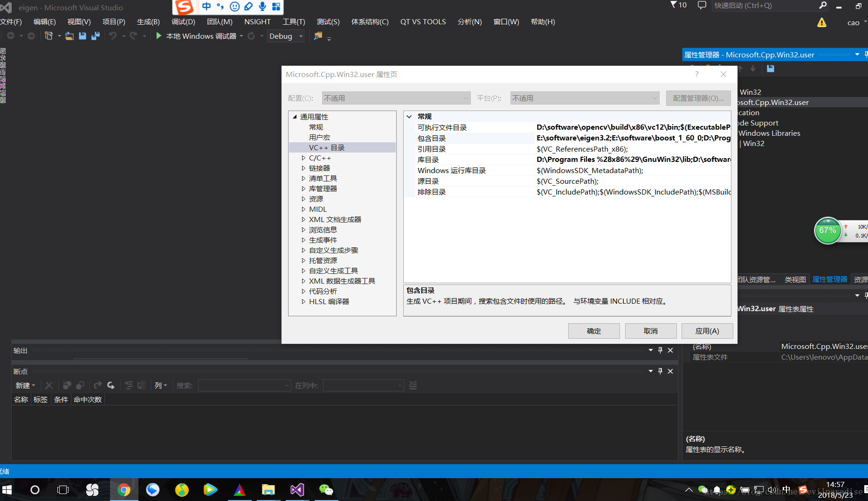Click the 命中次数 column header

pos(88,399)
